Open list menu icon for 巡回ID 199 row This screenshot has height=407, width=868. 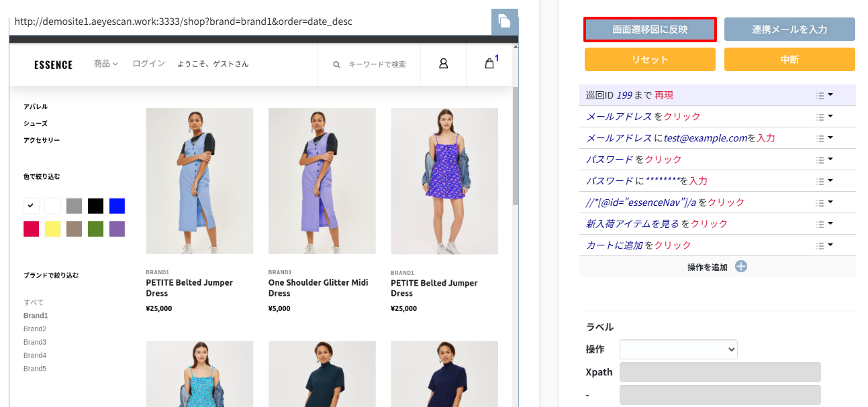[x=824, y=95]
